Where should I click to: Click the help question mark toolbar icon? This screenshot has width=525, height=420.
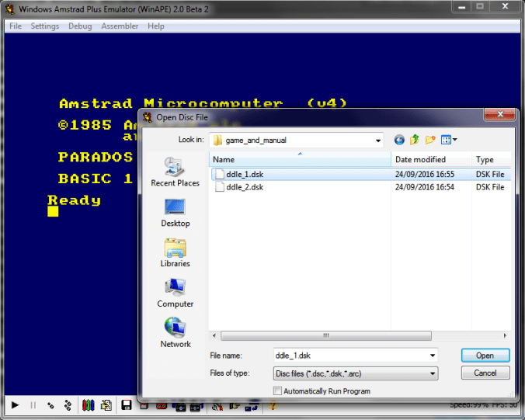273,406
